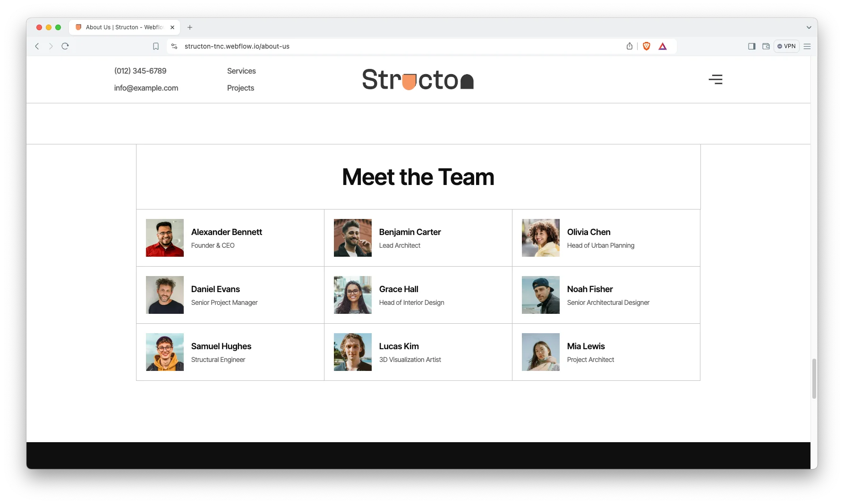Viewport: 844px width, 504px height.
Task: Open a new browser tab
Action: point(190,27)
